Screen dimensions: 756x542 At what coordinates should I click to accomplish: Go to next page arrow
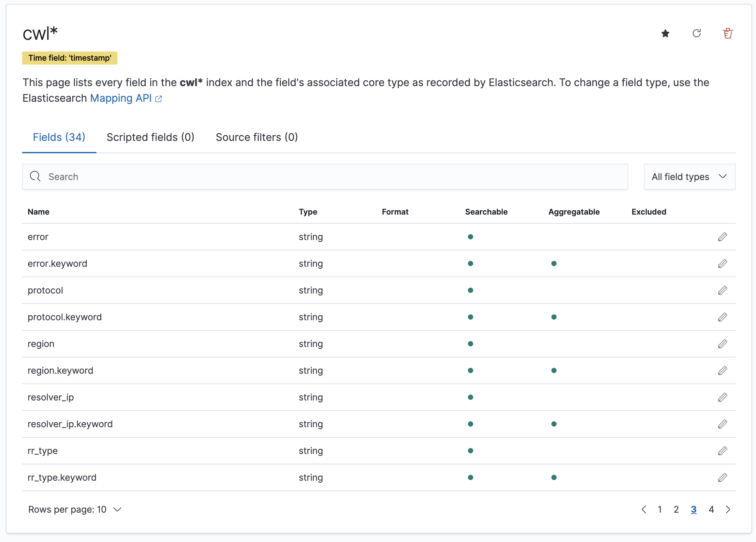pyautogui.click(x=728, y=509)
